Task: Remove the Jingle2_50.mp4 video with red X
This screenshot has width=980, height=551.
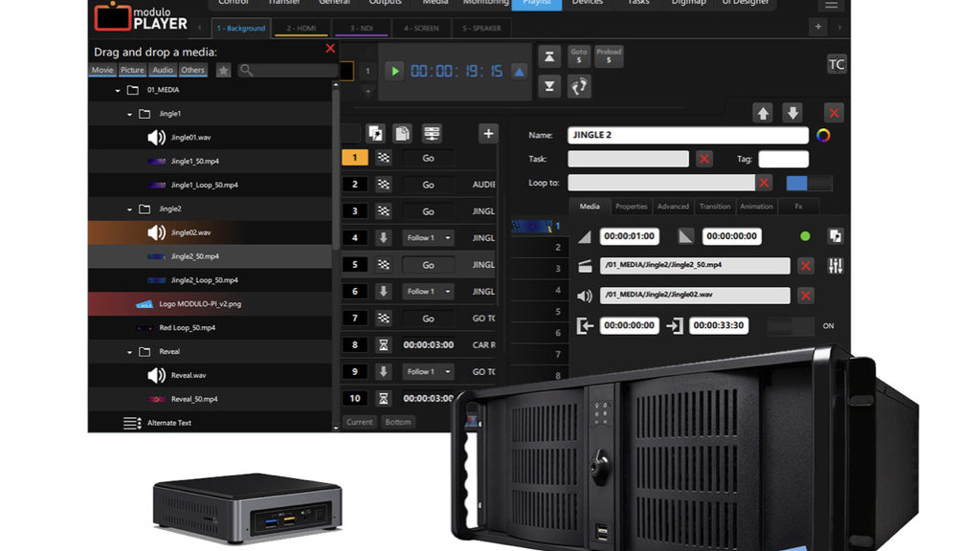Action: coord(806,266)
